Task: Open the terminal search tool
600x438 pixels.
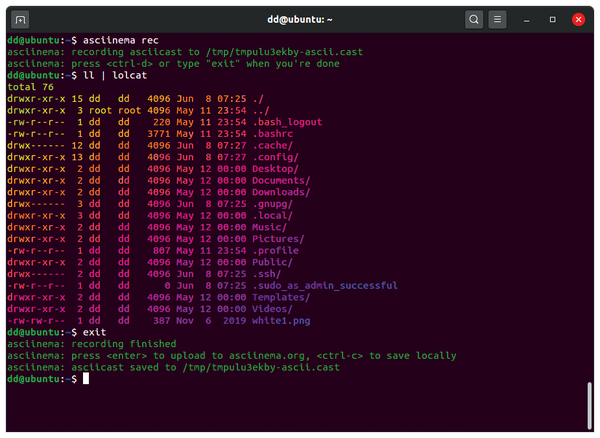Action: pyautogui.click(x=474, y=20)
